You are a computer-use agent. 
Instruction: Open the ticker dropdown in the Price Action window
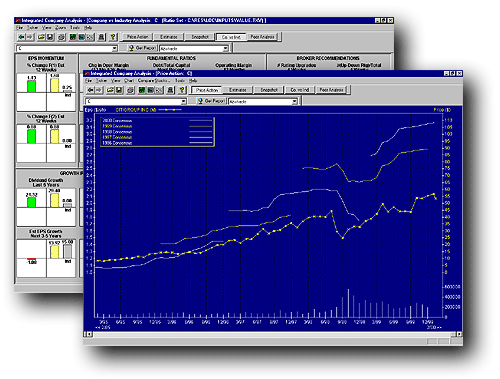pos(183,101)
